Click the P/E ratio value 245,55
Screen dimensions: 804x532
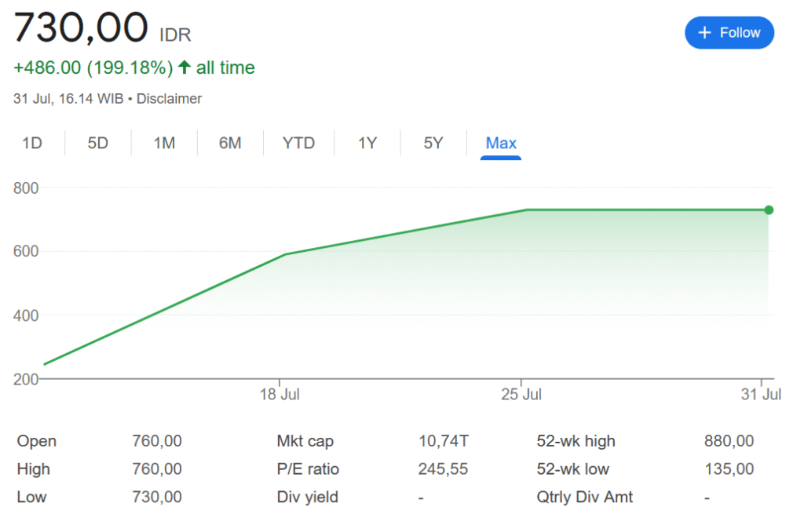point(443,469)
